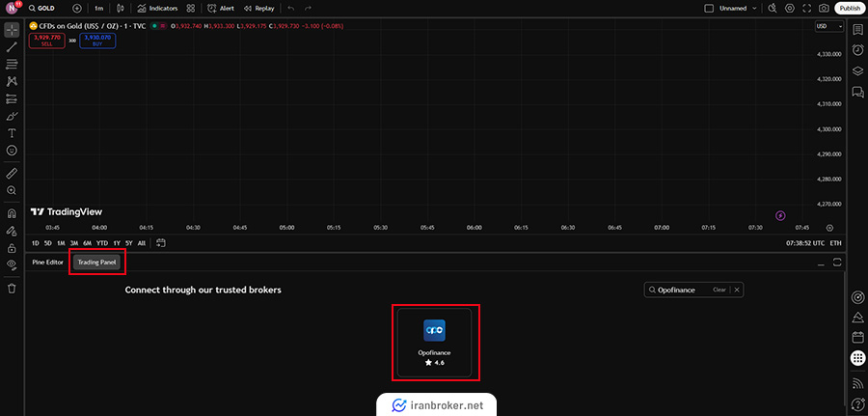Start bar Replay mode

[x=258, y=8]
